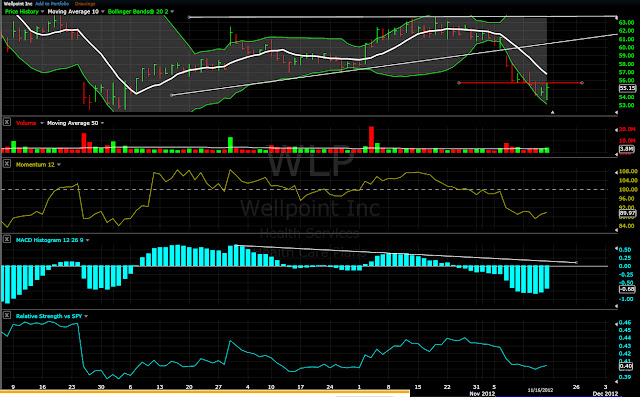Open the Bollinger Bands 20 2 dropdown
Image resolution: width=640 pixels, height=397 pixels.
click(172, 11)
